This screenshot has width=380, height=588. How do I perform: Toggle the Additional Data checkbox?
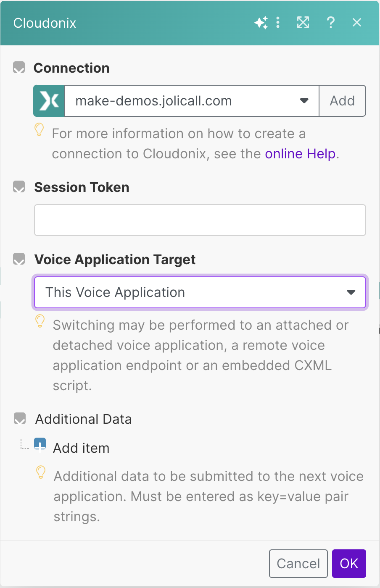[x=20, y=419]
